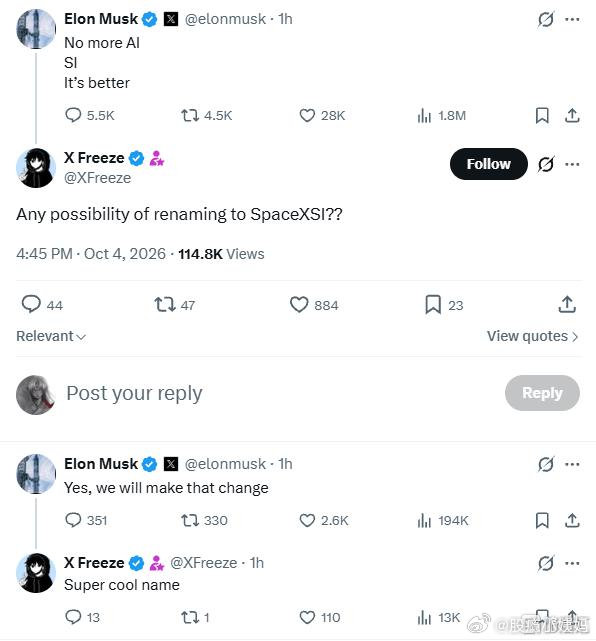Bookmark the main SpaceXSI post
The width and height of the screenshot is (596, 641).
tap(444, 305)
